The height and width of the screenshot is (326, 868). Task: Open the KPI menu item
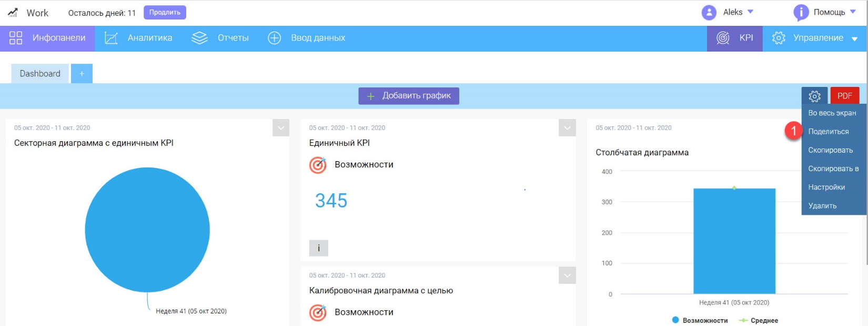point(735,38)
